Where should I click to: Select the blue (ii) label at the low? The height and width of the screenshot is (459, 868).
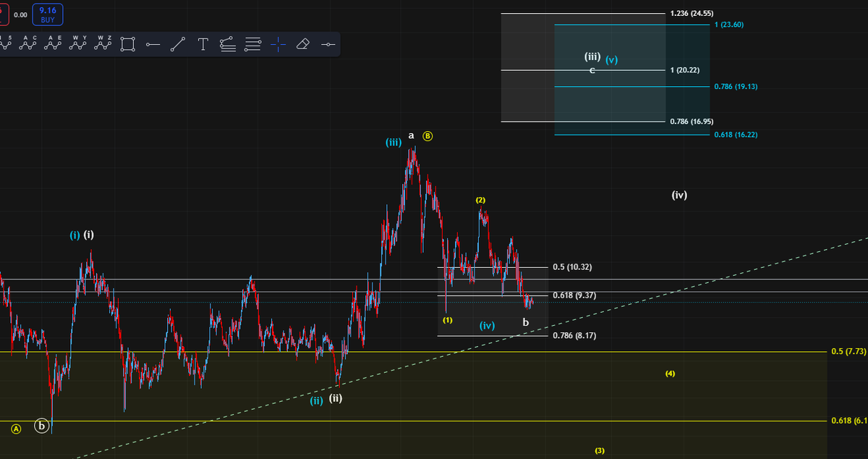pyautogui.click(x=316, y=401)
